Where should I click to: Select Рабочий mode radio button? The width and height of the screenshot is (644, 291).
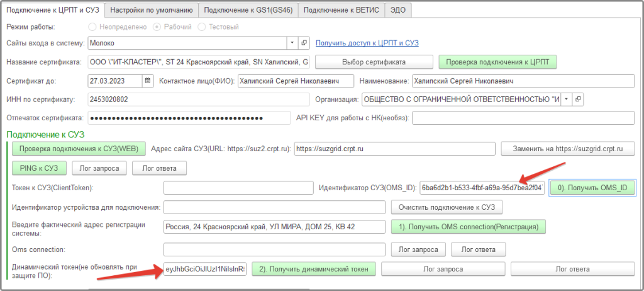coord(157,26)
